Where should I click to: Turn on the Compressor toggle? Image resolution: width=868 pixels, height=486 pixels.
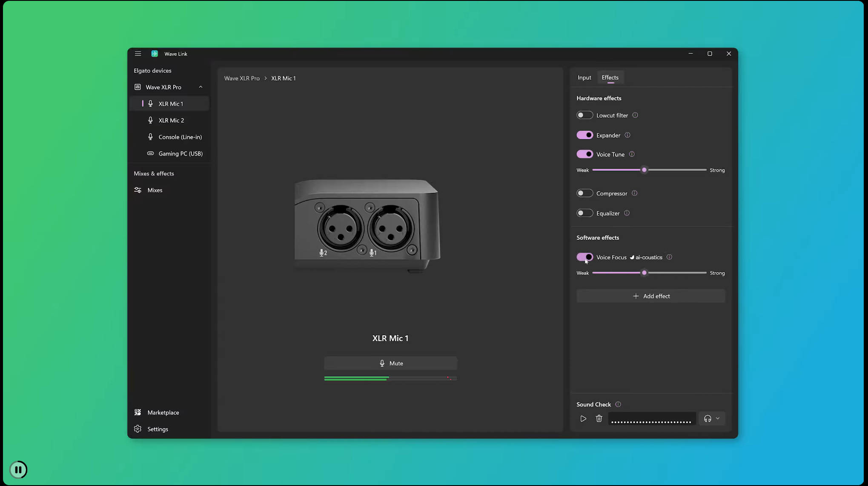tap(584, 193)
